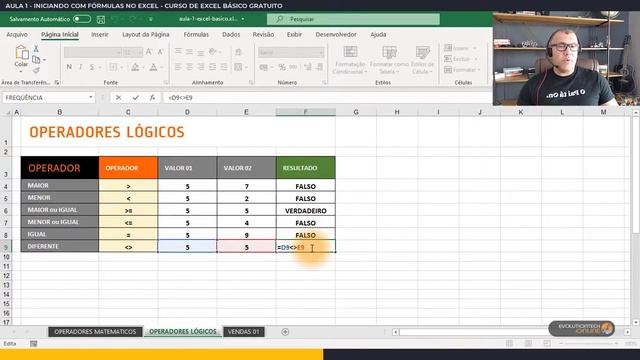Image resolution: width=640 pixels, height=360 pixels.
Task: Click the decrease indent icon
Action: [212, 67]
